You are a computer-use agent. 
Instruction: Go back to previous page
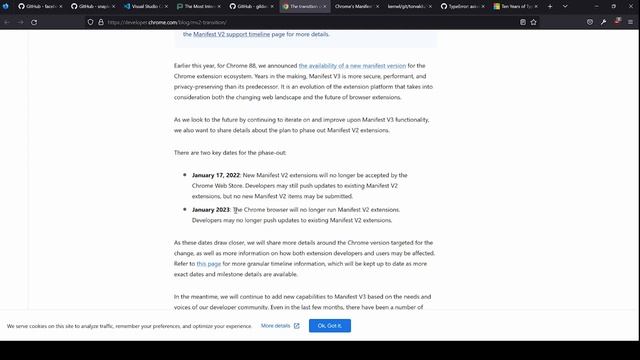[x=7, y=22]
